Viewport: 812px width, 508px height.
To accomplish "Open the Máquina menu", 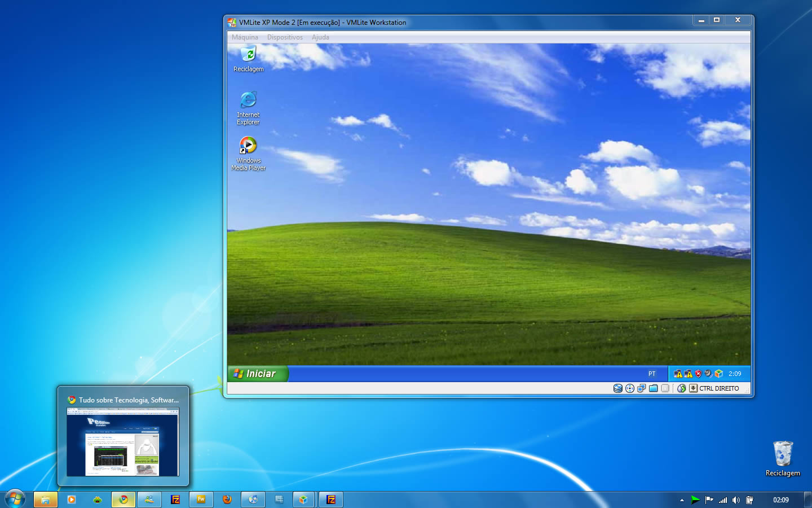I will (245, 37).
